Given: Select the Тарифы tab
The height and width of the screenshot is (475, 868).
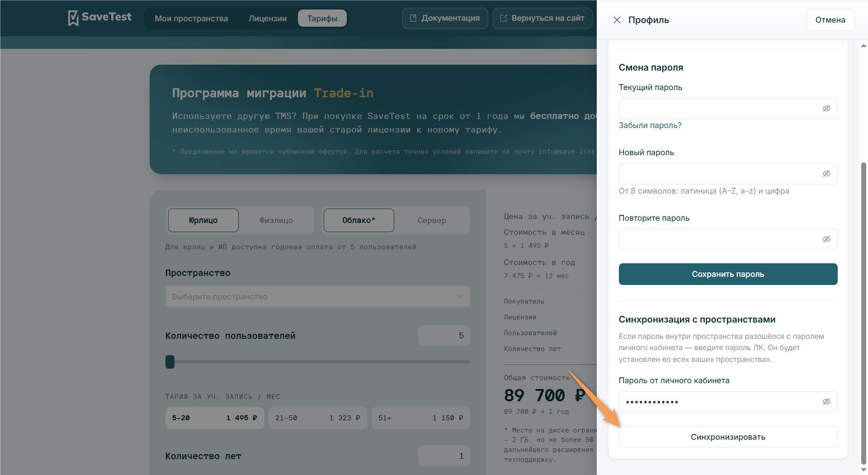Looking at the screenshot, I should coord(322,19).
